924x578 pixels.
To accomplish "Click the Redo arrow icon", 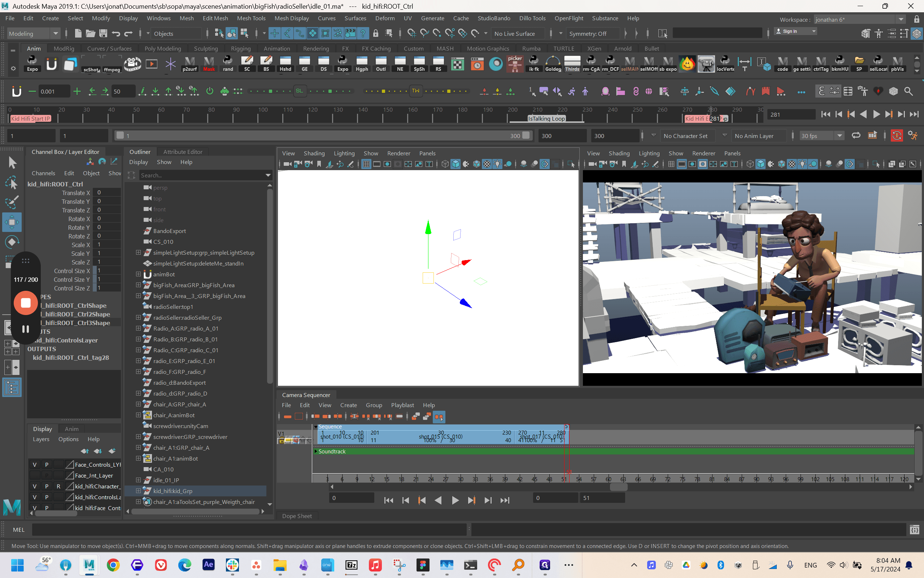I will pos(128,34).
